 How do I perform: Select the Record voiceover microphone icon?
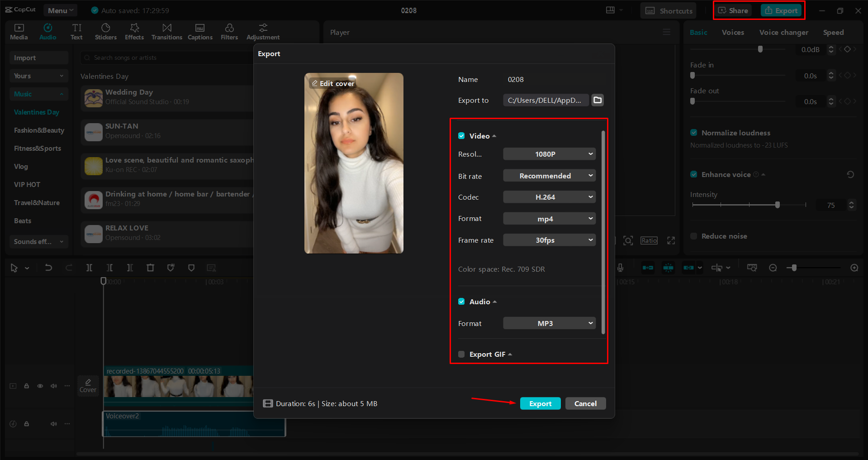[x=621, y=268]
